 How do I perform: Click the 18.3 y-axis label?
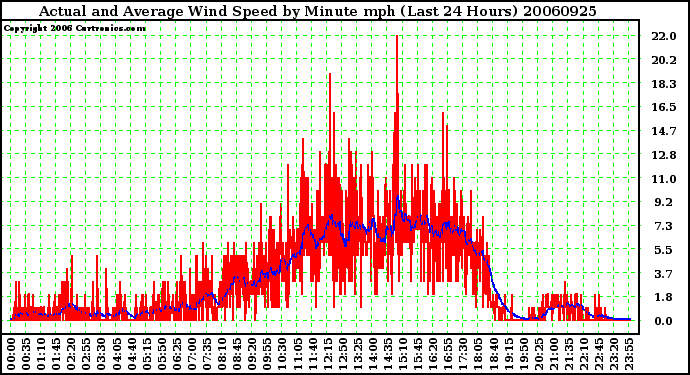point(663,84)
